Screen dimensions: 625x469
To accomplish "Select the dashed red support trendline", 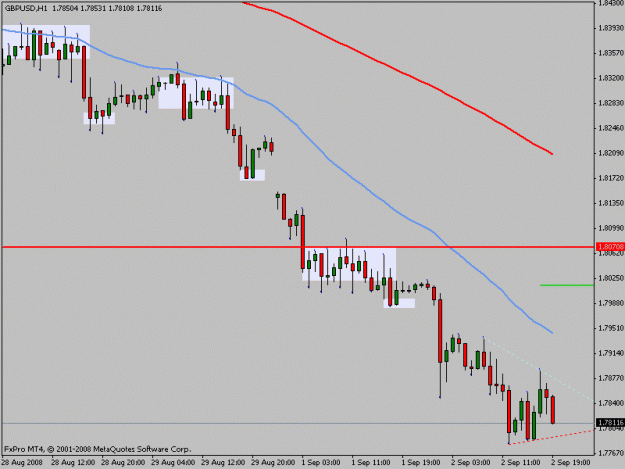I will point(552,437).
